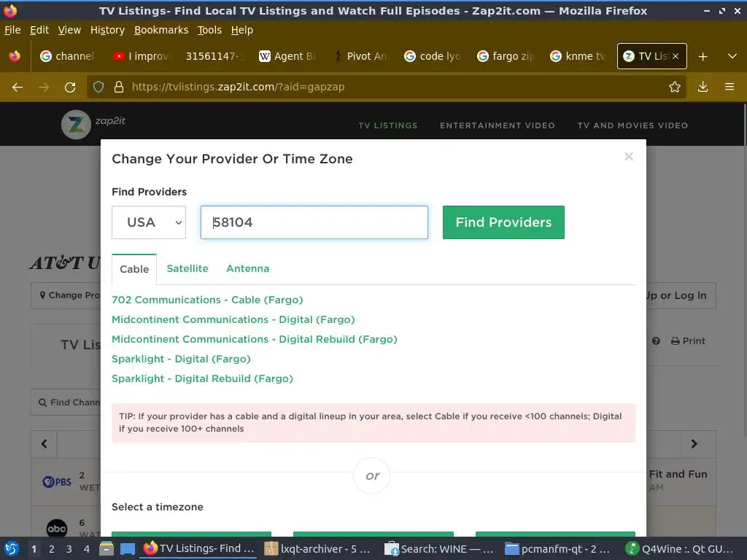Close the Change Your Provider dialog
This screenshot has width=747, height=560.
[629, 157]
